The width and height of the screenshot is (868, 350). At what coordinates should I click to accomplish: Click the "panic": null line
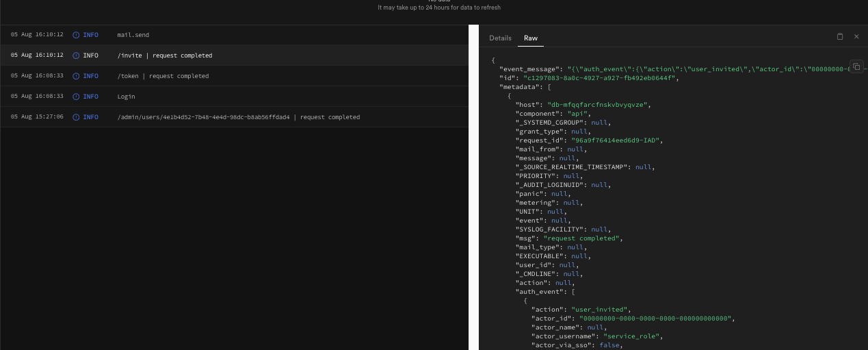click(x=542, y=194)
